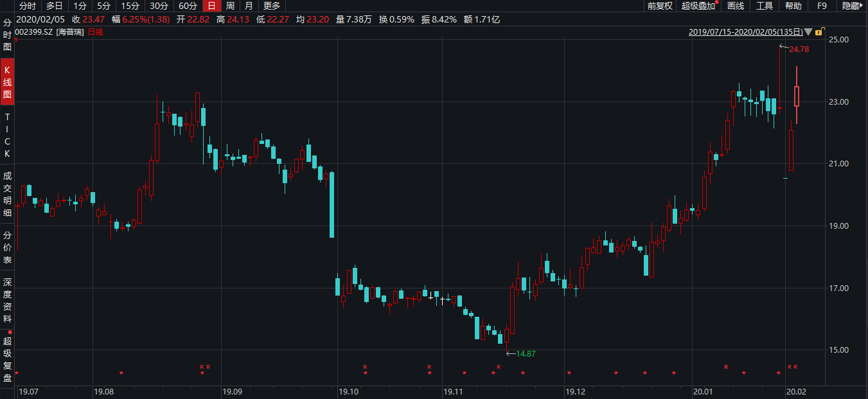Viewport: 868px width, 399px height.
Task: Switch chart to 30分 period
Action: pos(159,6)
